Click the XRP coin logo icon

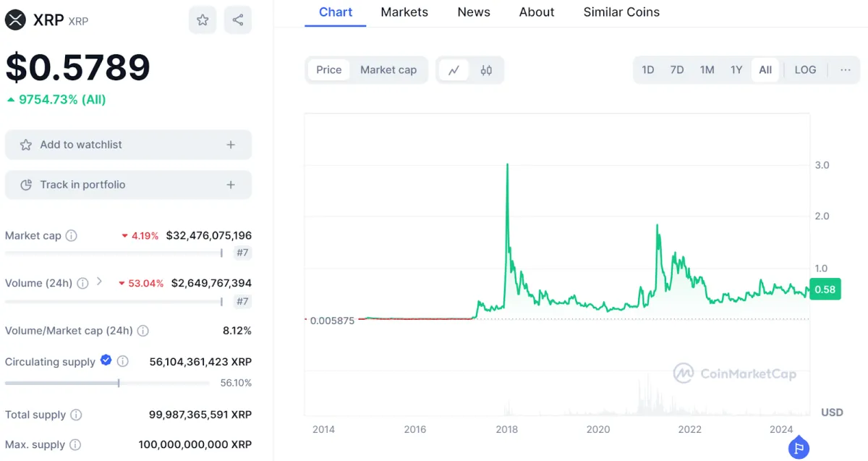[x=15, y=20]
